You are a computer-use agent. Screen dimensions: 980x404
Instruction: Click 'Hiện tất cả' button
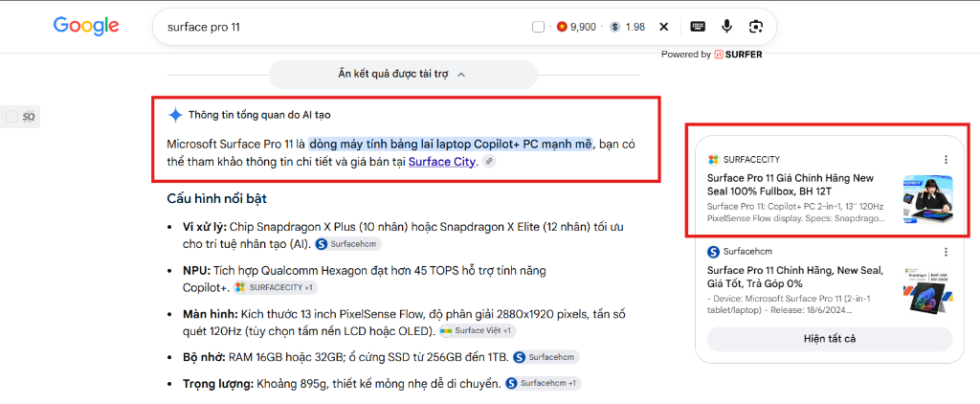point(830,339)
